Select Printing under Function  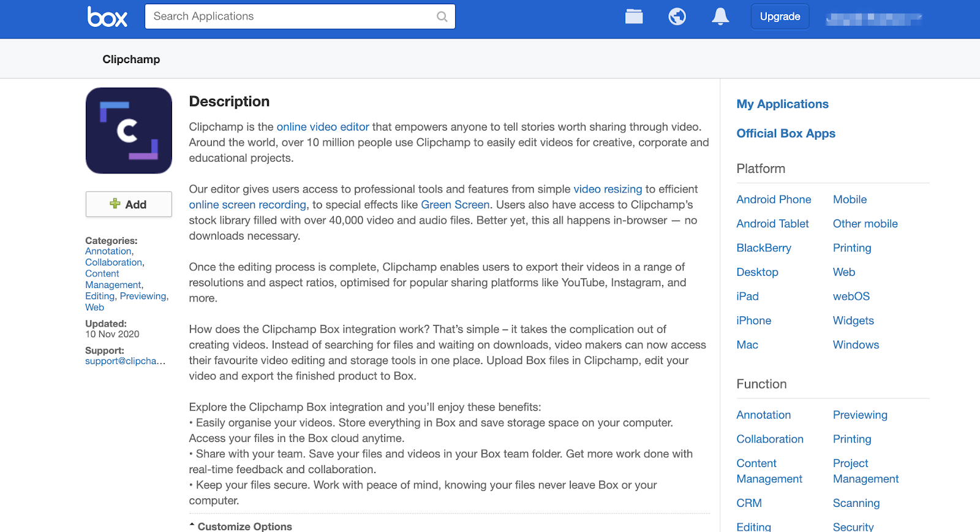[x=852, y=439]
